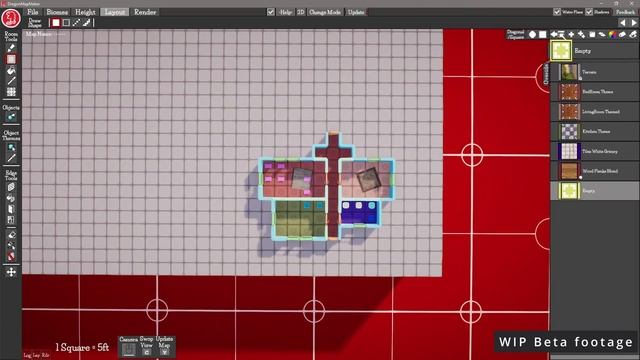Click the tool icon below the eraser
The height and width of the screenshot is (360, 640).
[x=11, y=246]
